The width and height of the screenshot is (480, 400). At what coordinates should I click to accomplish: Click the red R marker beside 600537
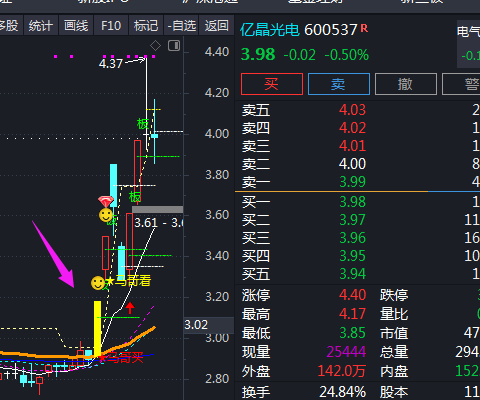pos(364,28)
